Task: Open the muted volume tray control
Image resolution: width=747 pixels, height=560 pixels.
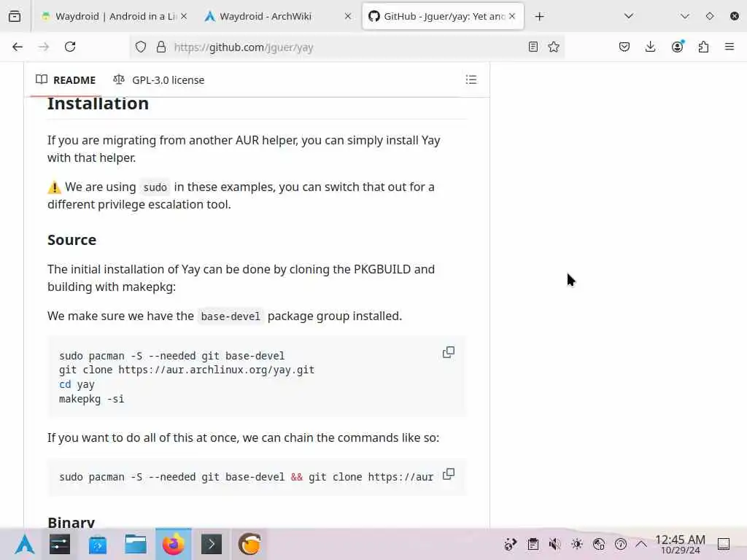Action: click(x=554, y=544)
